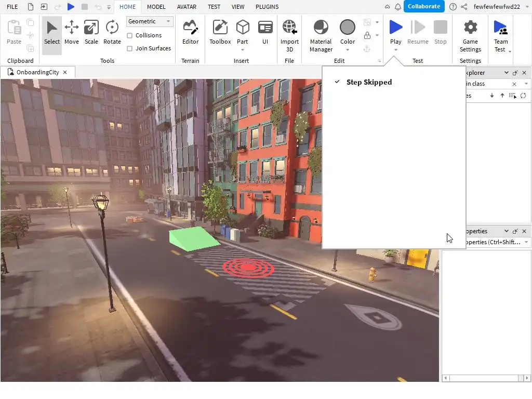This screenshot has height=399, width=532.
Task: Click the notifications bell icon
Action: pyautogui.click(x=398, y=7)
